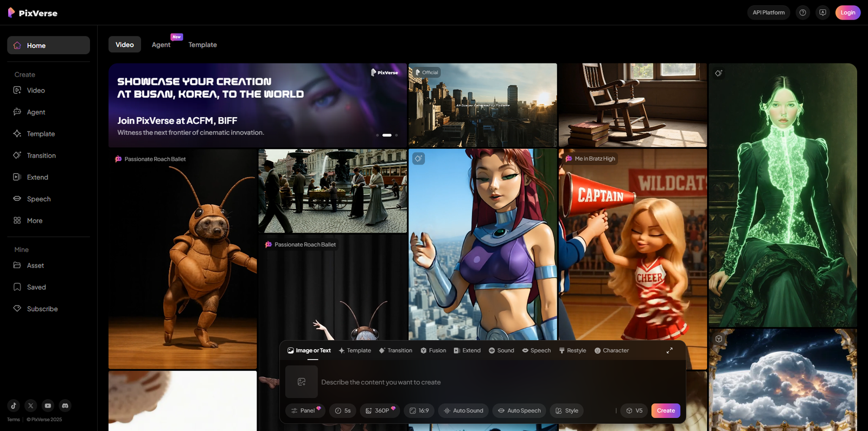Select Sound tab in creation panel
The width and height of the screenshot is (868, 431).
click(501, 351)
